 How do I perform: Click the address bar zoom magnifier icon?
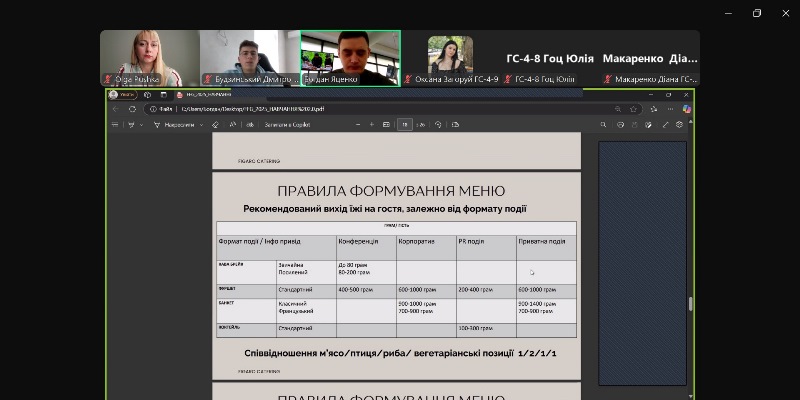618,109
